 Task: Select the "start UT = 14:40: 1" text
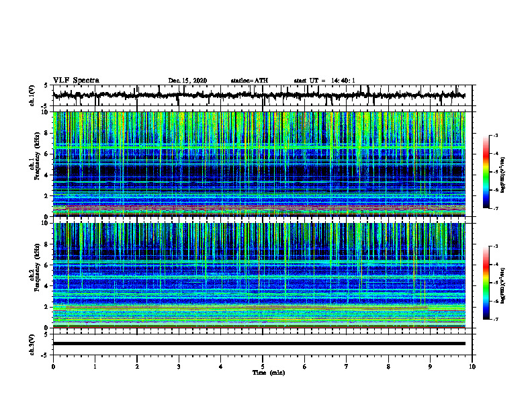(324, 81)
